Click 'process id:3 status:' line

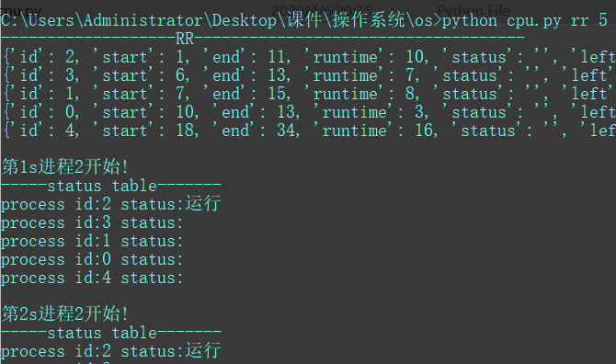[92, 222]
